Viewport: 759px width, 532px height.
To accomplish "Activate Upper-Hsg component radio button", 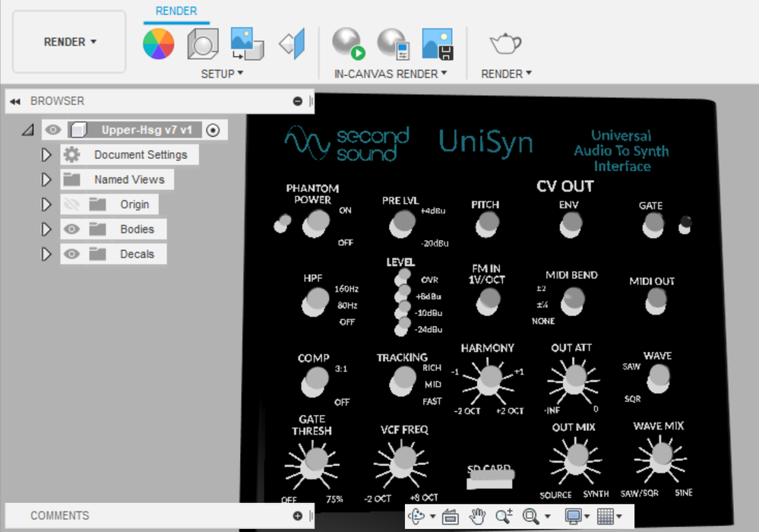I will pos(213,130).
